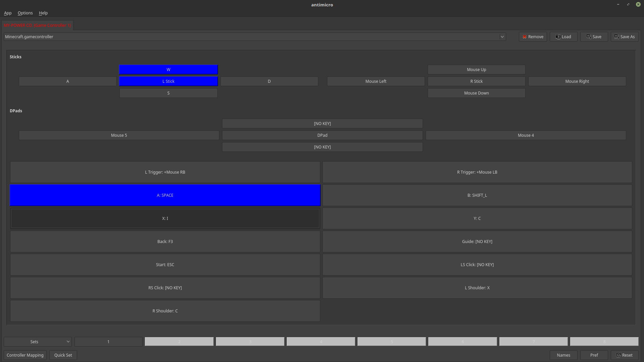Select the DPad center assignment

322,135
